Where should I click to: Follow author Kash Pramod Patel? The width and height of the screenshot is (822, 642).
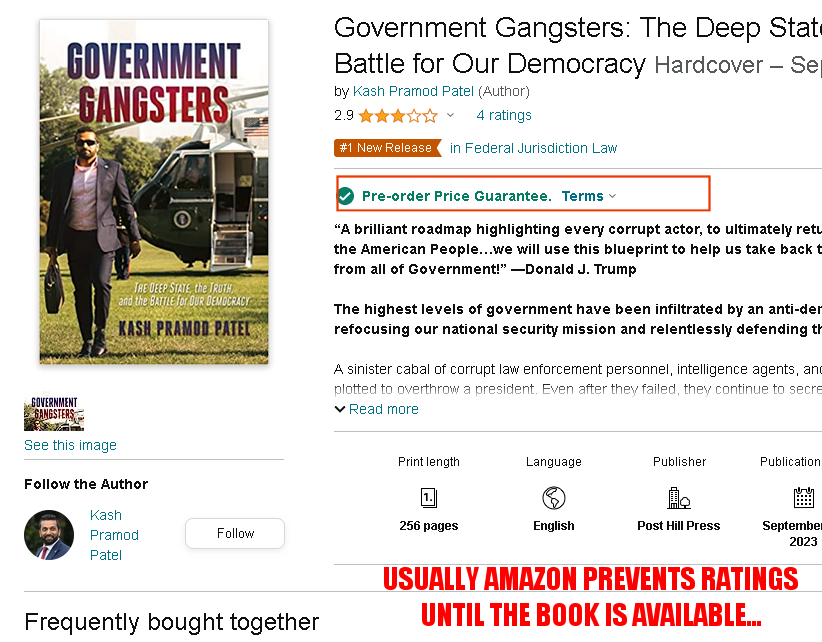tap(235, 534)
